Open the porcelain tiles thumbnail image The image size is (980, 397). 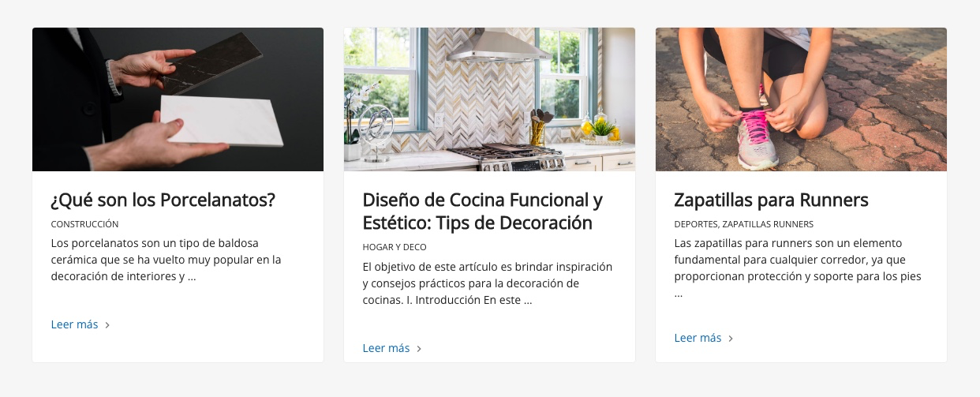tap(178, 99)
